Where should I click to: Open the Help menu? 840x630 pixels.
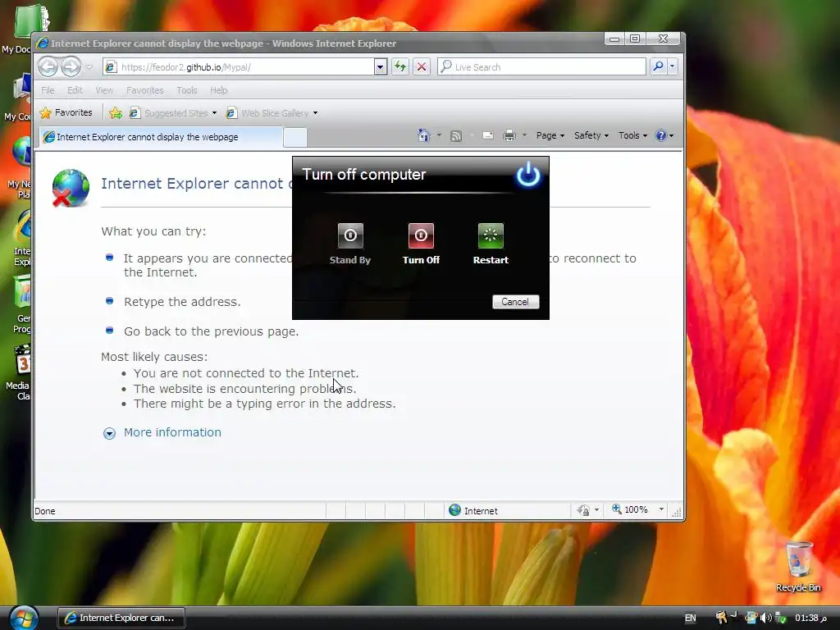click(218, 90)
